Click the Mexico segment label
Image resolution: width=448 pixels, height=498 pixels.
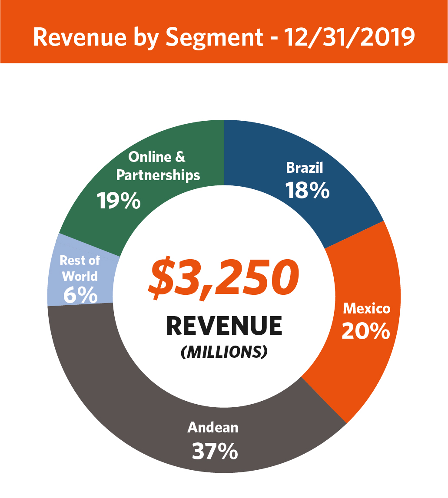[366, 308]
